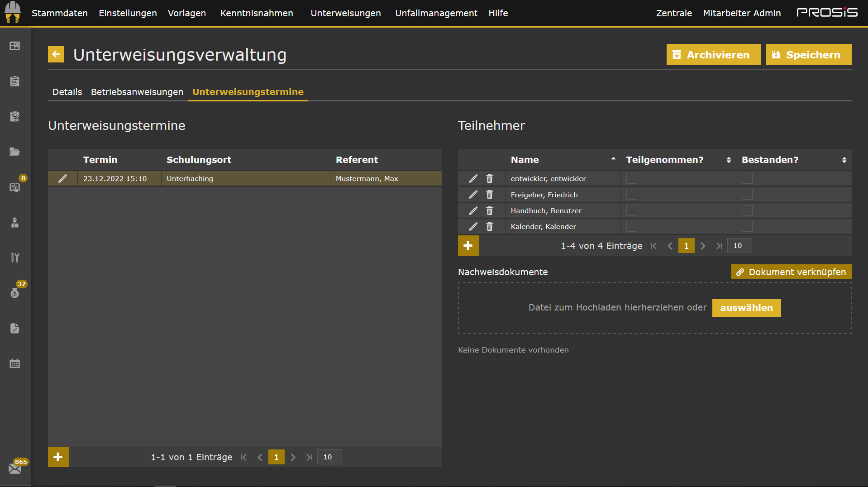This screenshot has height=487, width=868.
Task: Add new participant with the plus button
Action: tap(468, 246)
